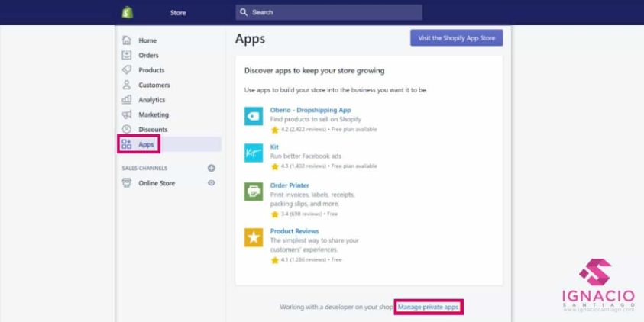Click the Shopify bag logo
The height and width of the screenshot is (322, 644).
click(128, 12)
